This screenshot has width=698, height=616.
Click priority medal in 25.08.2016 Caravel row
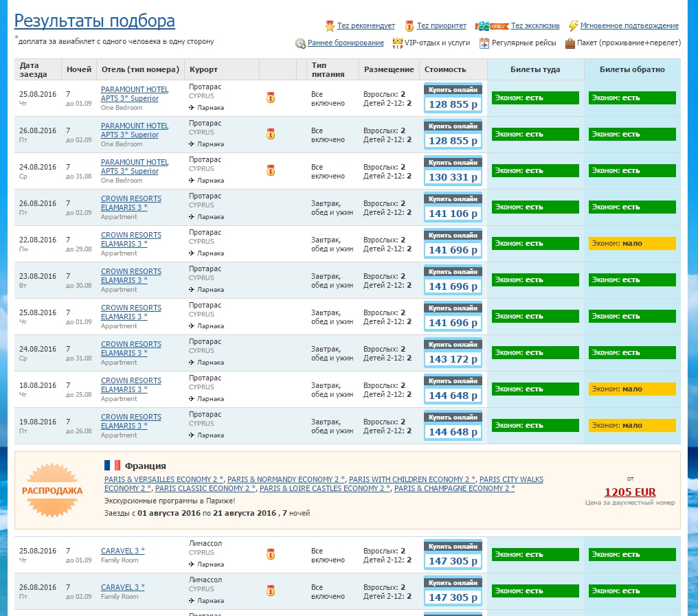(x=271, y=555)
